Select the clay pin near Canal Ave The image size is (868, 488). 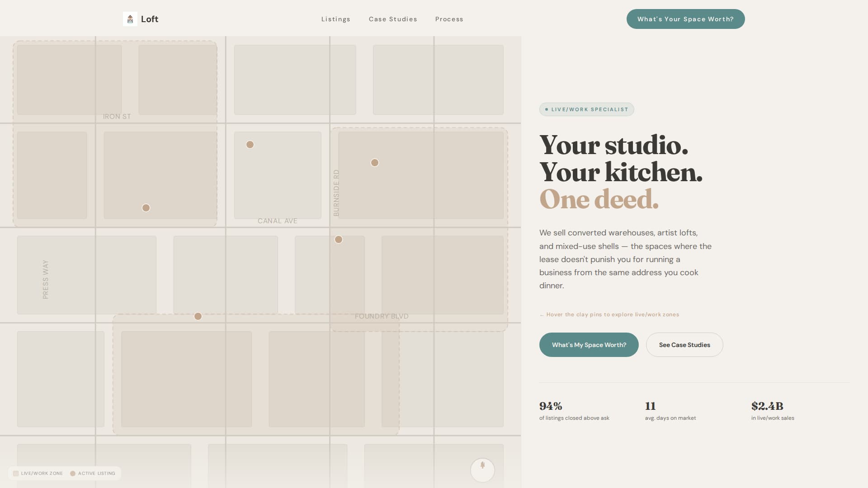(x=250, y=145)
